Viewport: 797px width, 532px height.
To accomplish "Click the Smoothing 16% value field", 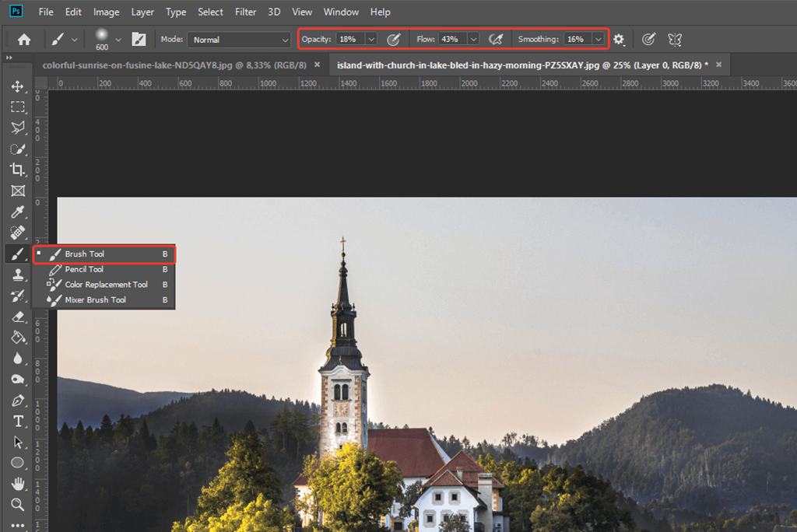I will tap(578, 39).
